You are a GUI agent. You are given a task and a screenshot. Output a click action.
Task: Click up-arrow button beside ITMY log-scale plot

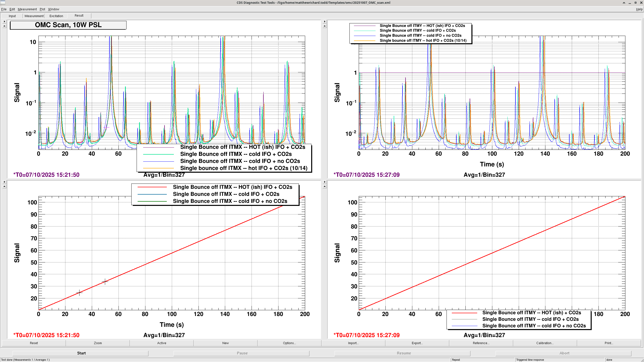pyautogui.click(x=325, y=26)
